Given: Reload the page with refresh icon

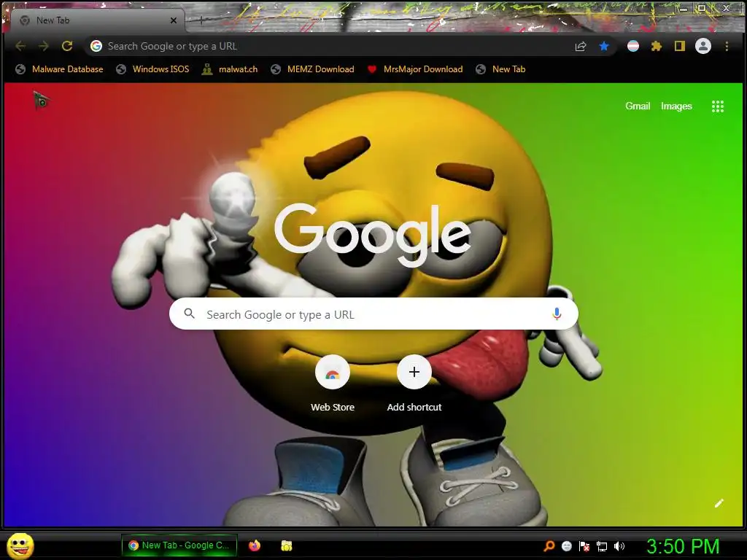Looking at the screenshot, I should click(67, 46).
